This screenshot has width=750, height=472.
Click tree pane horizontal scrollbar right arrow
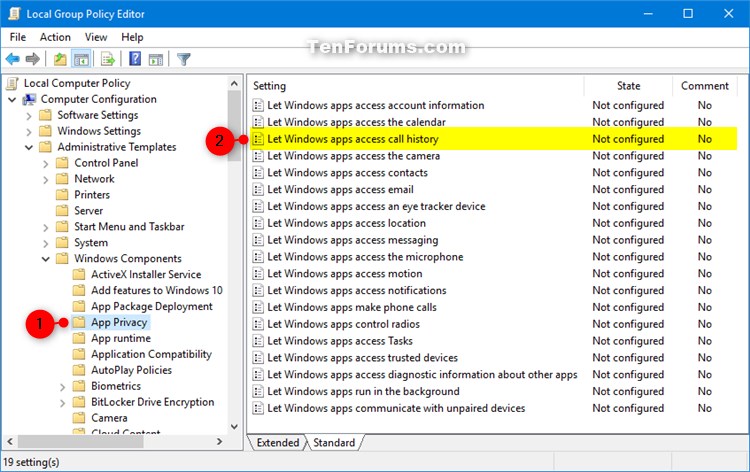pyautogui.click(x=219, y=441)
